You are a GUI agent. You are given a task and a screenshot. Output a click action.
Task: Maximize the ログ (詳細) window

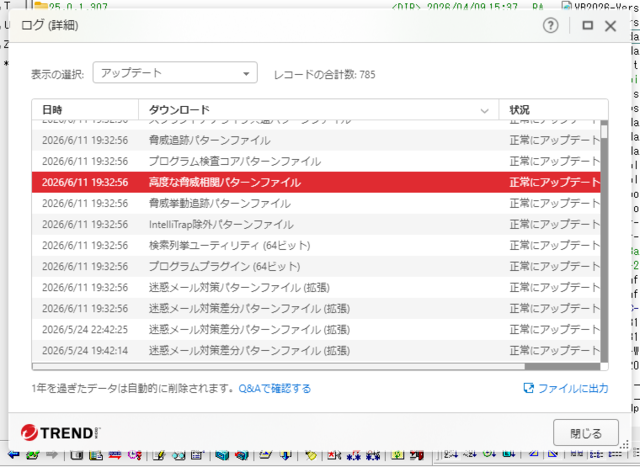[x=587, y=26]
